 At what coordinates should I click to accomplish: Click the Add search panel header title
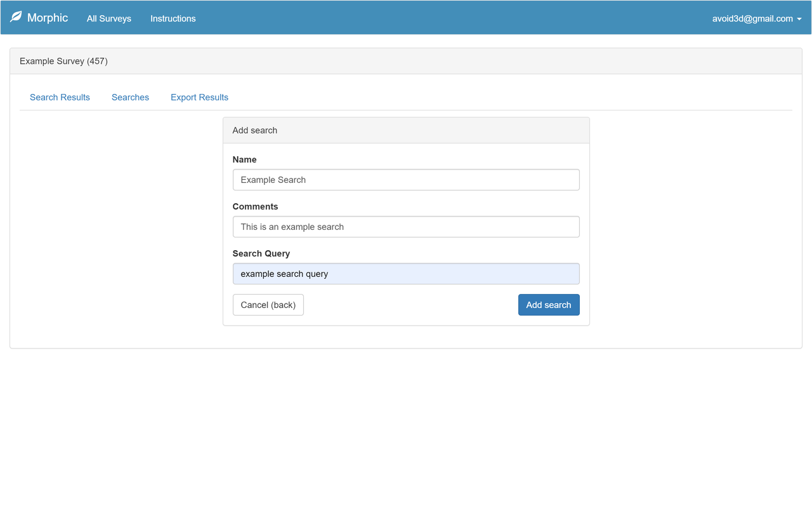tap(254, 130)
